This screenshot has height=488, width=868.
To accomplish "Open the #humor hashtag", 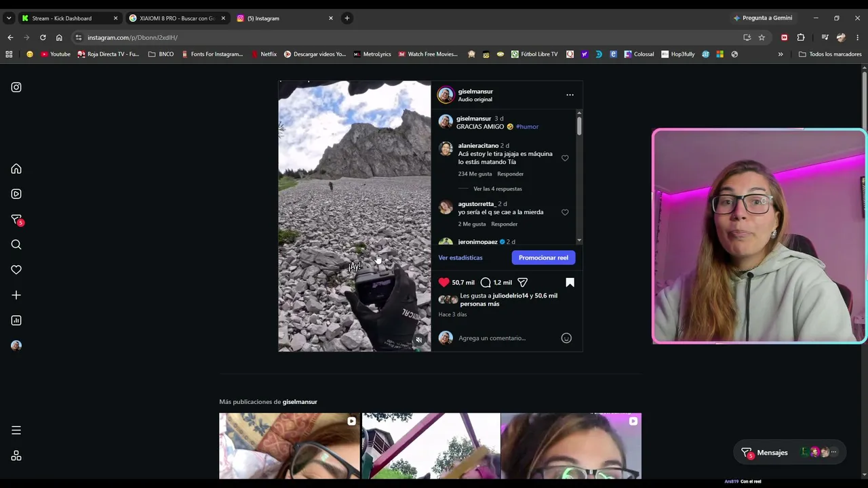I will coord(527,127).
